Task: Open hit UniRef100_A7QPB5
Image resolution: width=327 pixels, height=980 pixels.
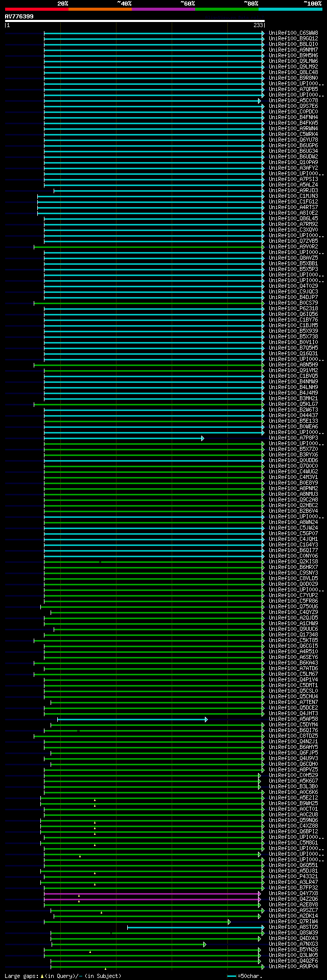Action: (x=293, y=89)
